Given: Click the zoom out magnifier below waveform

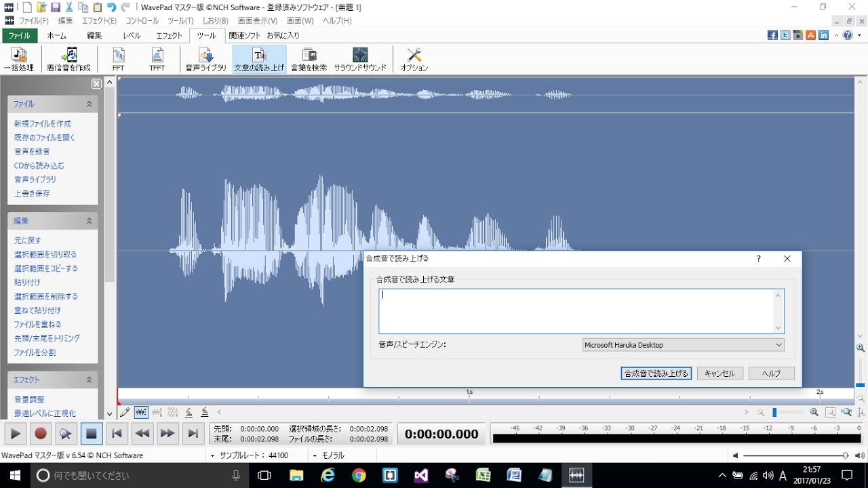Looking at the screenshot, I should pyautogui.click(x=761, y=412).
